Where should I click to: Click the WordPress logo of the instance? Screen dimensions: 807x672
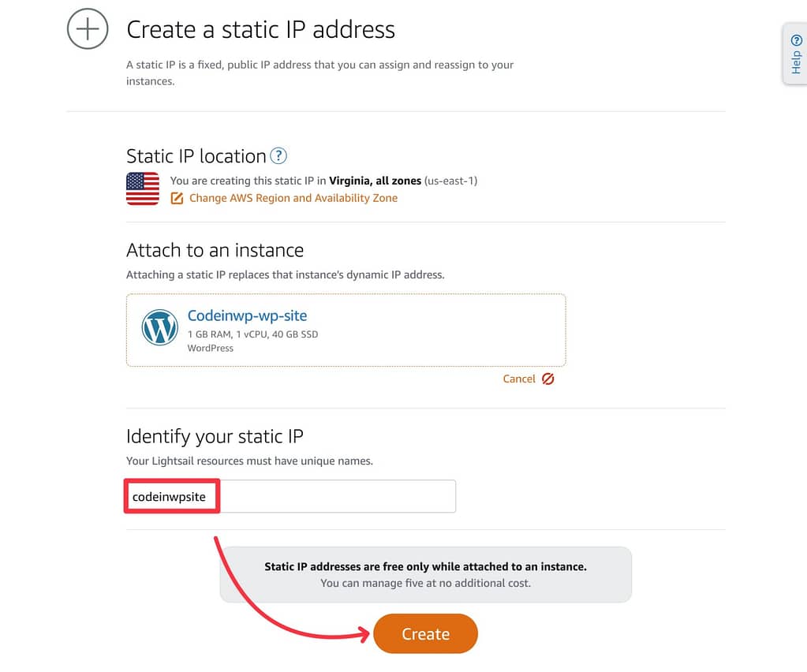160,327
